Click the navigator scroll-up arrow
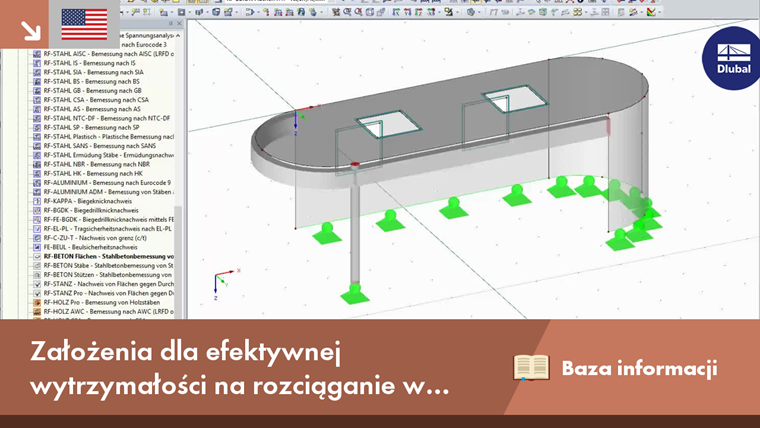 pos(178,35)
